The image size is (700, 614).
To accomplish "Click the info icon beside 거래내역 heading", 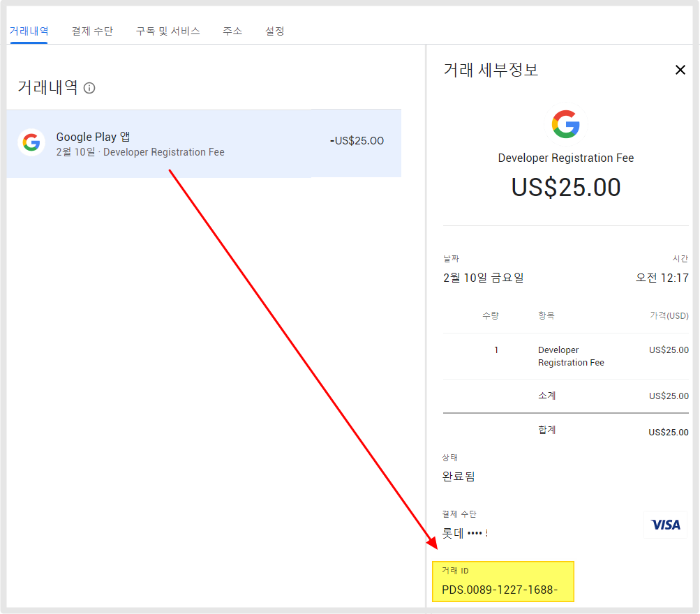I will (x=89, y=88).
